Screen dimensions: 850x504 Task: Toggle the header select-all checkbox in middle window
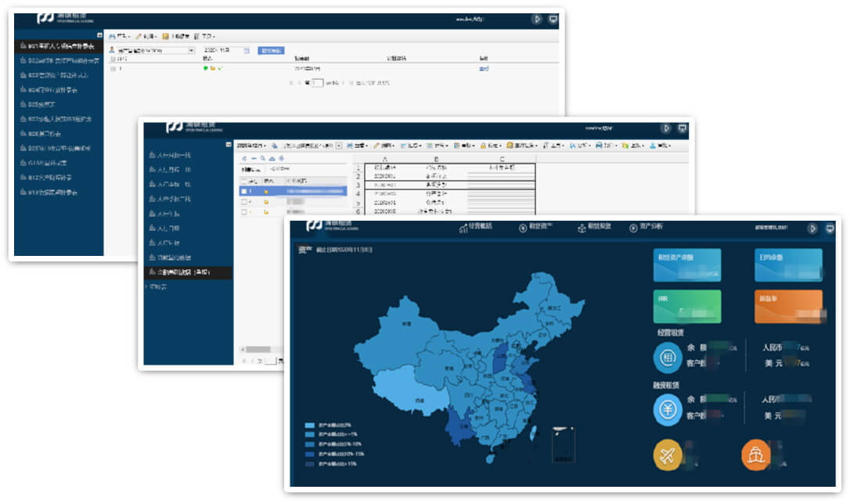(x=244, y=182)
